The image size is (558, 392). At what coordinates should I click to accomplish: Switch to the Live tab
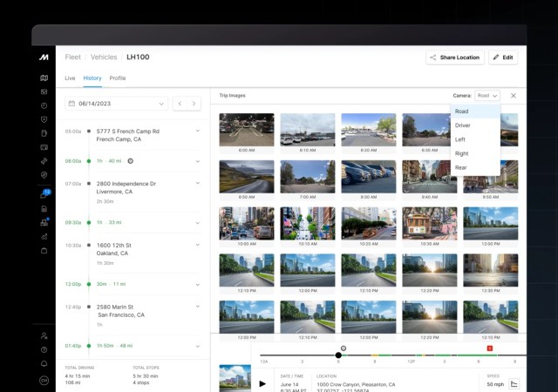[70, 78]
